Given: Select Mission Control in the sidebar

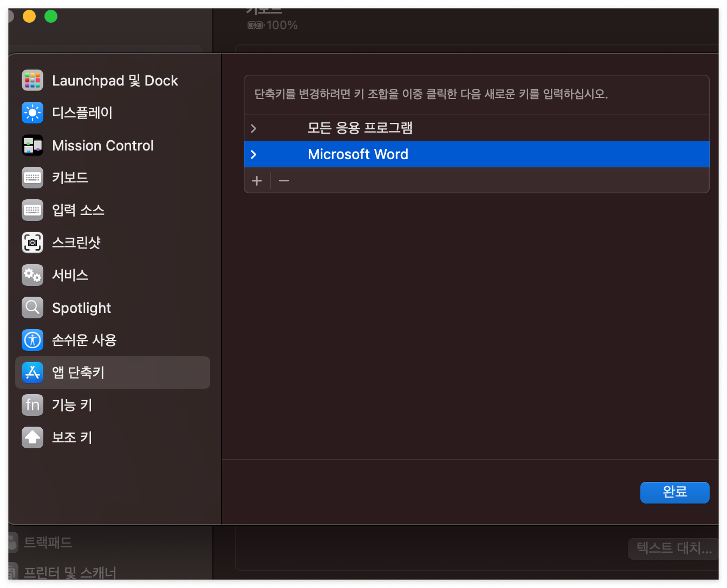Looking at the screenshot, I should [x=113, y=145].
